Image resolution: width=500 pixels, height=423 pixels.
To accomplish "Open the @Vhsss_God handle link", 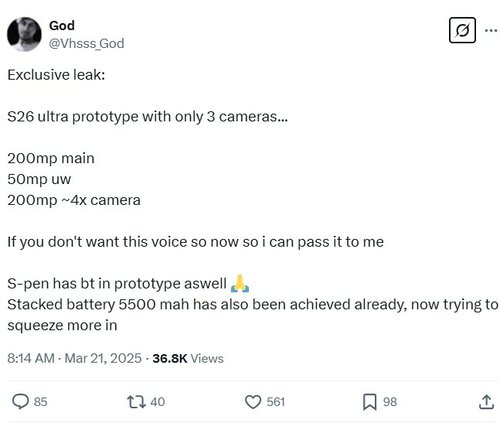I will tap(87, 44).
